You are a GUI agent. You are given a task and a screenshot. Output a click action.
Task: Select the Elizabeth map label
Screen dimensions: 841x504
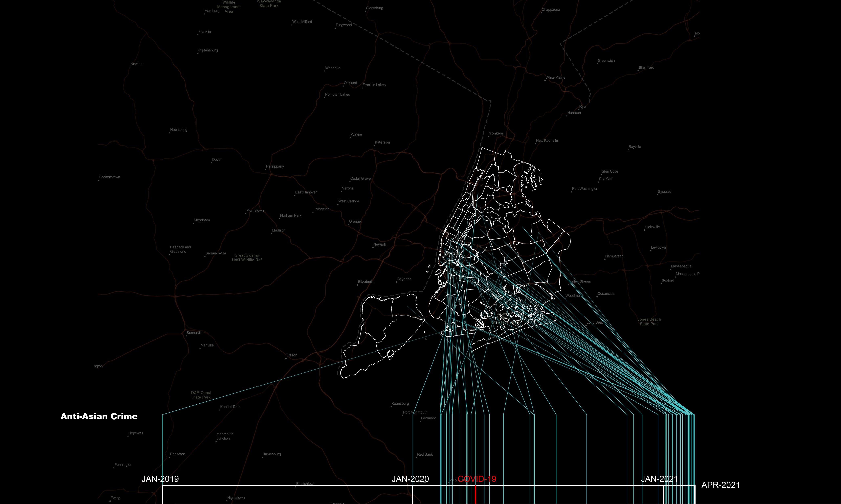click(x=366, y=282)
